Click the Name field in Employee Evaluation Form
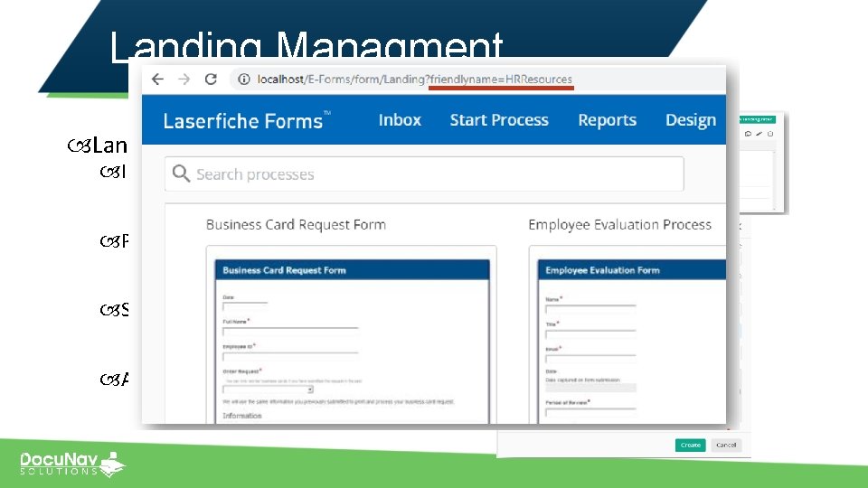868x488 pixels. coord(590,309)
